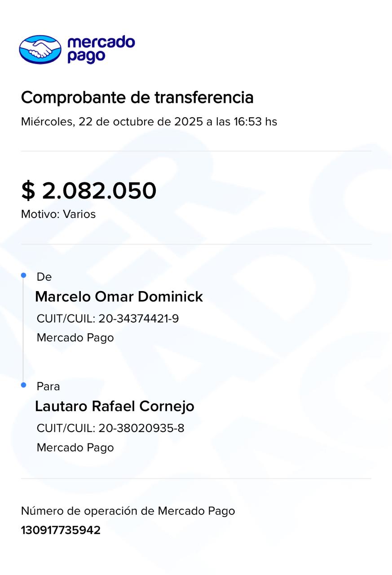Click the transfer date and time line
392x575 pixels.
[149, 121]
